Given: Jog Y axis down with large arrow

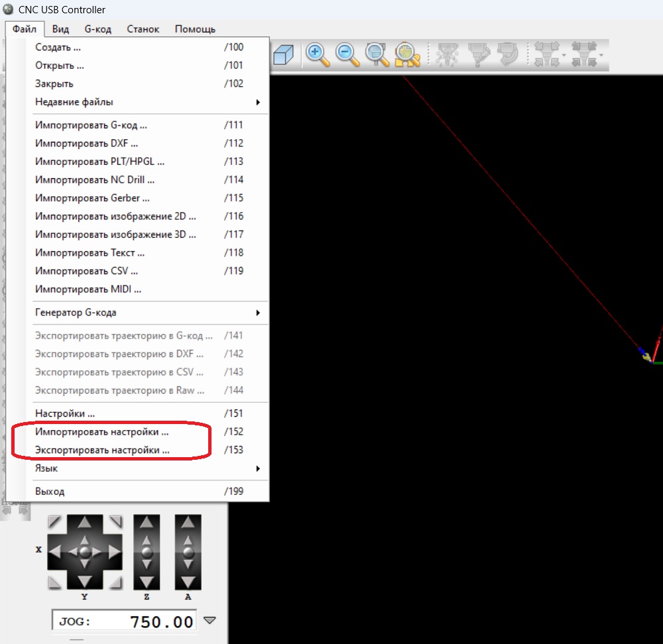Looking at the screenshot, I should 85,582.
